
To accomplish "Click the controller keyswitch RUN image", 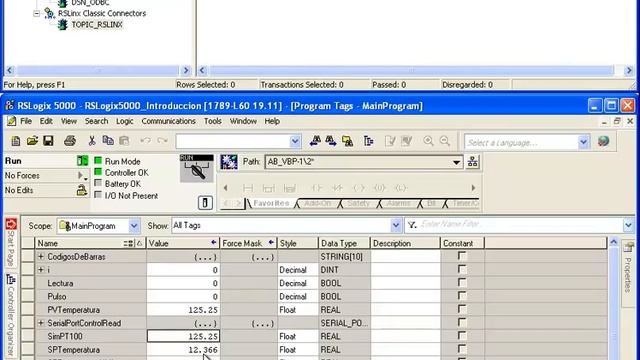I will click(196, 168).
